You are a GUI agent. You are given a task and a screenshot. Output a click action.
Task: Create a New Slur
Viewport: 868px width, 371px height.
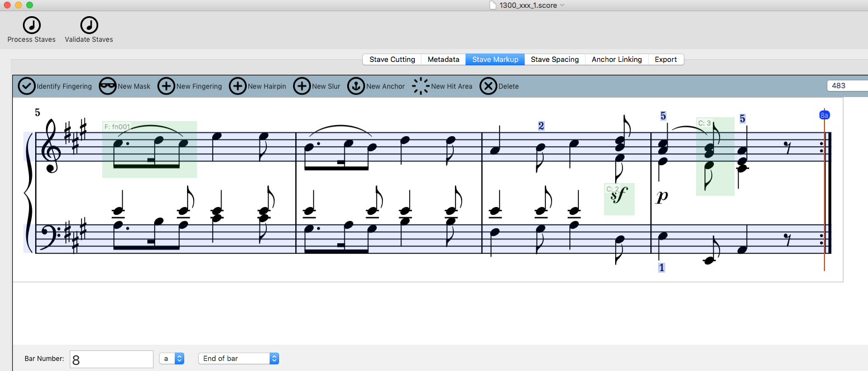pyautogui.click(x=302, y=86)
